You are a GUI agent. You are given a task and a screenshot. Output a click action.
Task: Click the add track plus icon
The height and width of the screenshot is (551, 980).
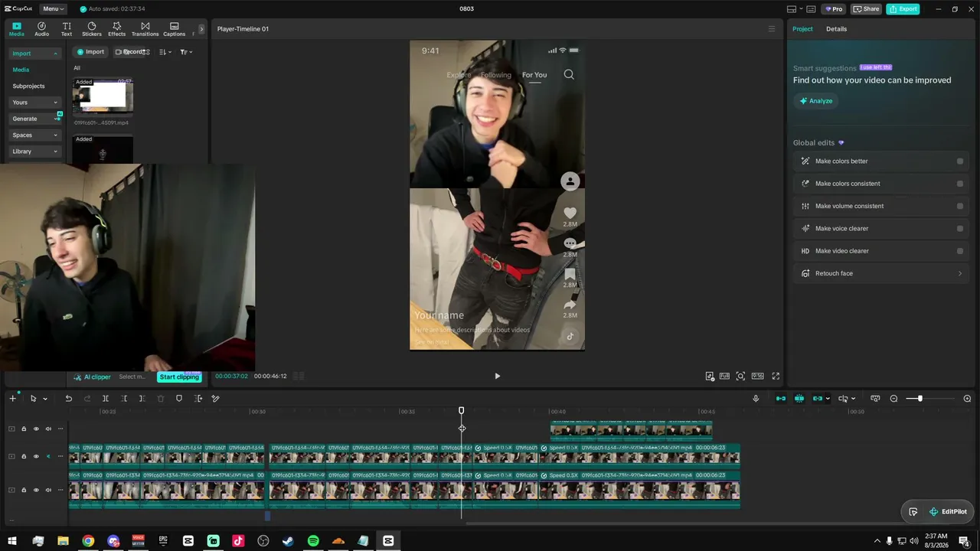pyautogui.click(x=12, y=399)
